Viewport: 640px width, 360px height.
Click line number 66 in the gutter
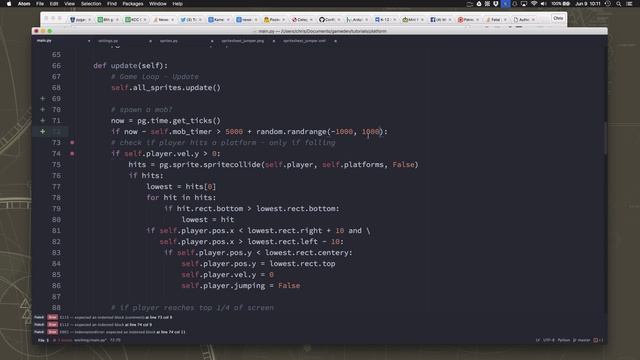[56, 65]
